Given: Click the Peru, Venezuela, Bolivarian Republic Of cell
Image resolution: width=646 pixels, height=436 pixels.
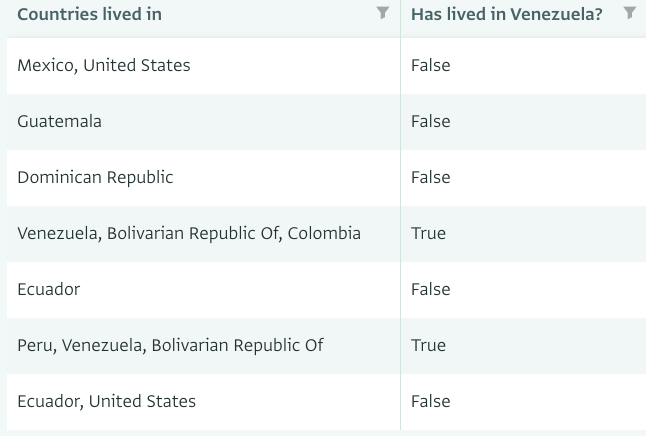Looking at the screenshot, I should [204, 346].
